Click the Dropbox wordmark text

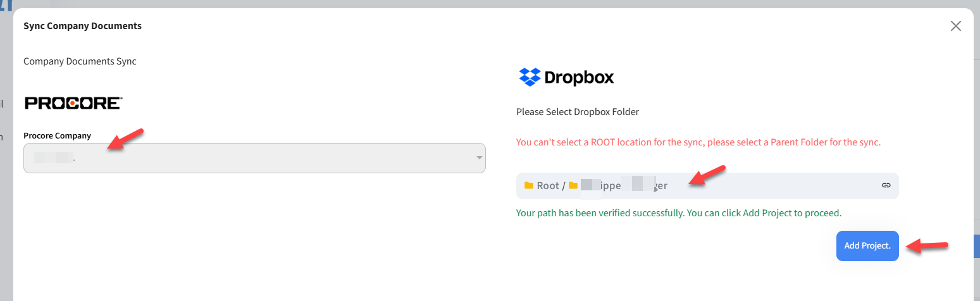click(x=579, y=78)
